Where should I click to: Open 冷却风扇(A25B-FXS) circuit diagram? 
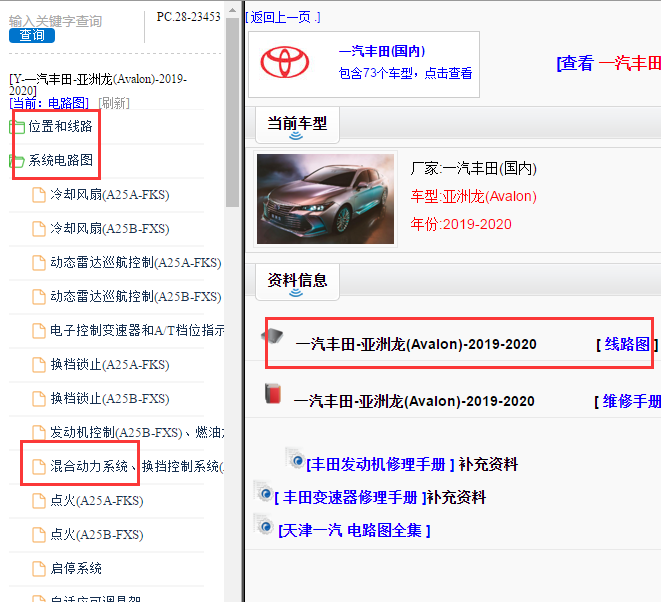pyautogui.click(x=110, y=229)
